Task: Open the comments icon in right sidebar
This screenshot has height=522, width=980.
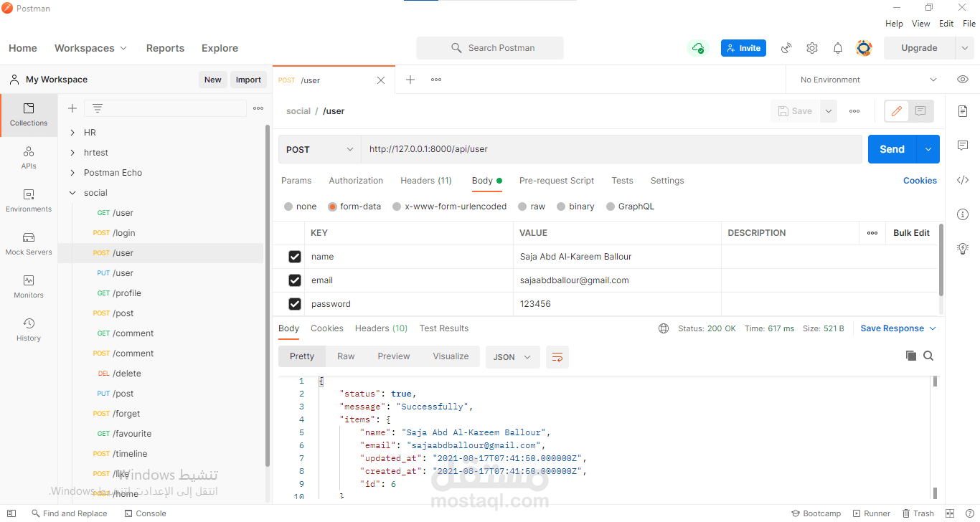Action: click(x=963, y=146)
